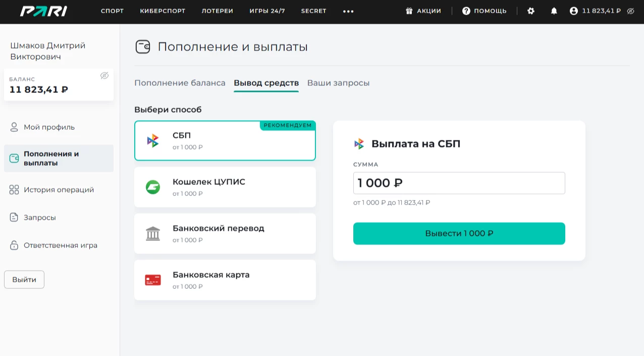This screenshot has width=644, height=356.
Task: Select Банковский перевод method
Action: pos(225,234)
